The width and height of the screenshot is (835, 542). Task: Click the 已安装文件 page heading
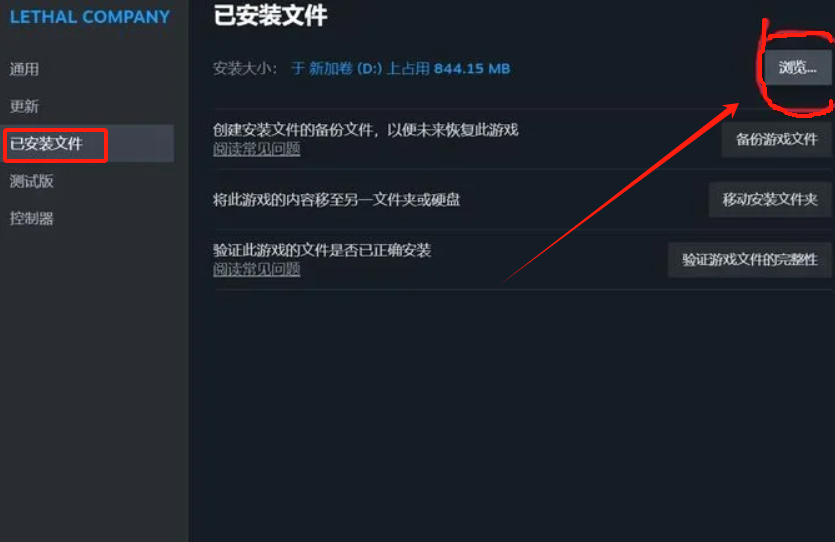click(270, 15)
